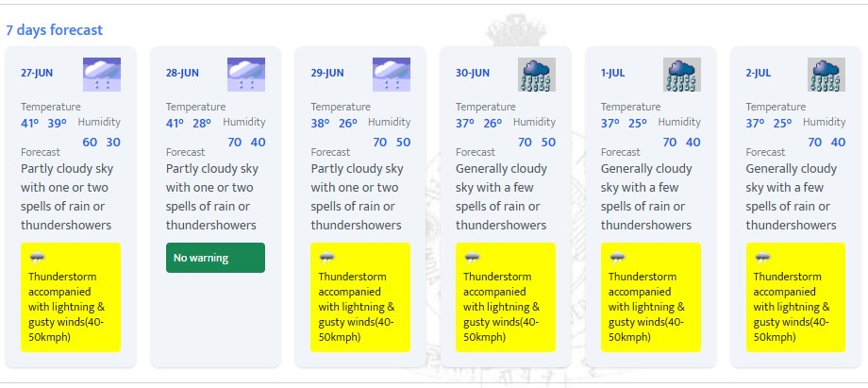
Task: Click the 29-JUN rain cloud weather icon
Action: pyautogui.click(x=392, y=75)
